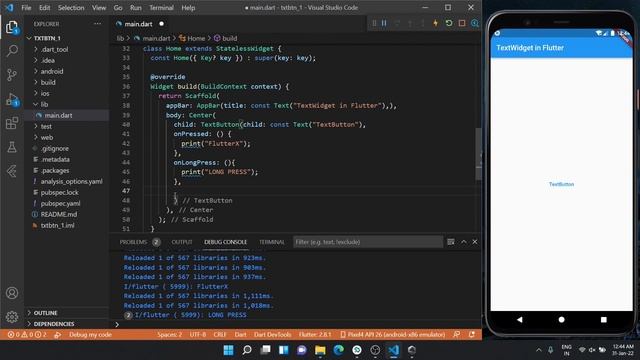
Task: Open Run and Debug view
Action: click(x=12, y=99)
